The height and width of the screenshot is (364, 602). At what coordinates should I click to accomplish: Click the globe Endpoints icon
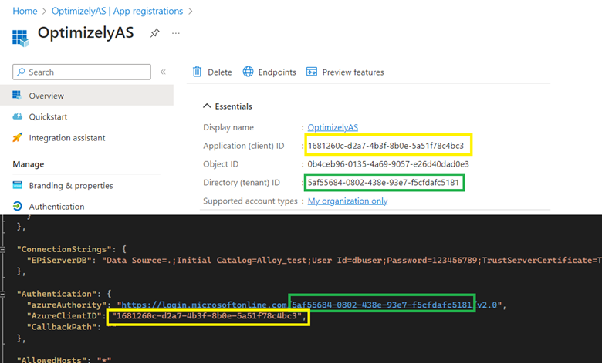point(248,72)
